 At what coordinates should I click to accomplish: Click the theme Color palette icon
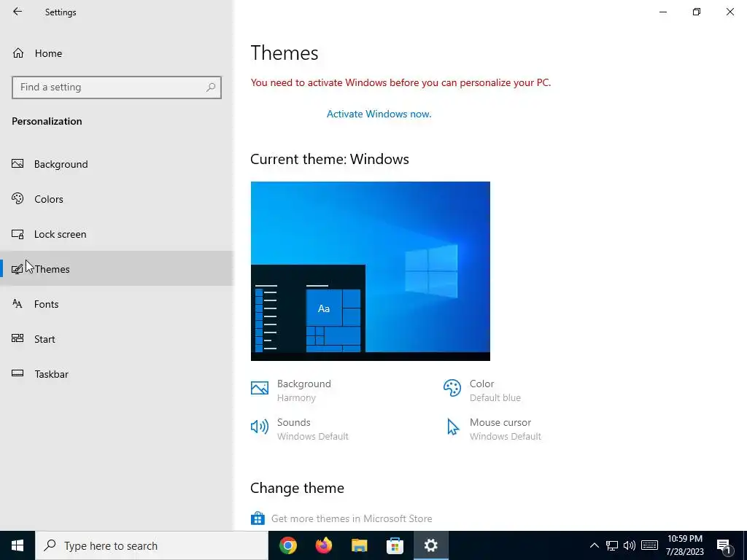(452, 388)
